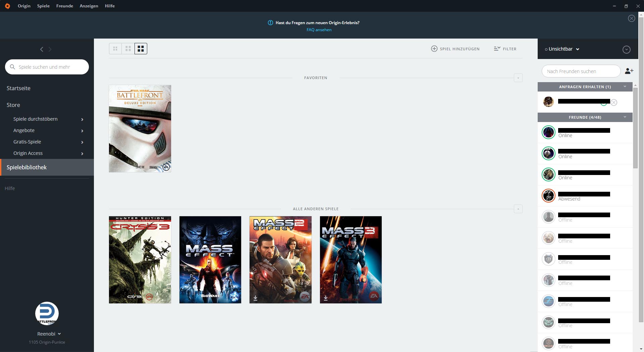Viewport: 644px width, 352px height.
Task: Click the Reenobi profile avatar
Action: (x=47, y=313)
